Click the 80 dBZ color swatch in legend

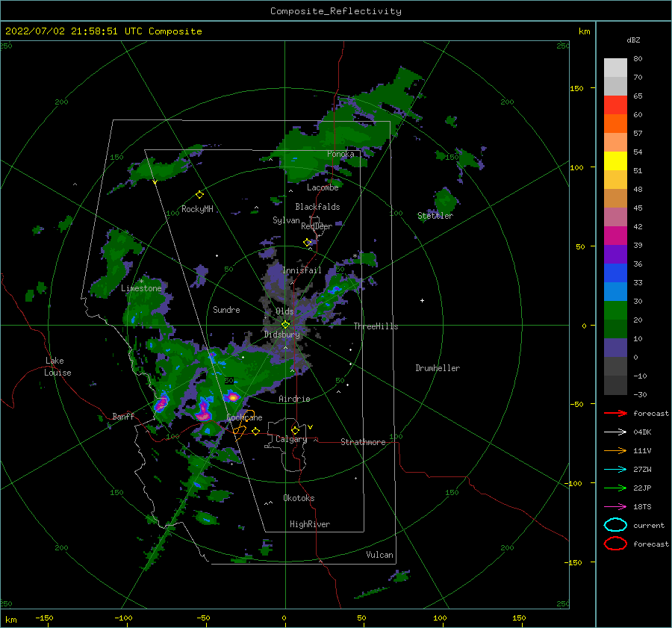(x=615, y=67)
